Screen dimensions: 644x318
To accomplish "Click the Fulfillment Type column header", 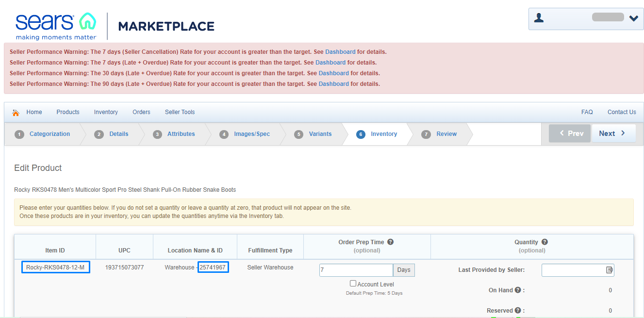I will 270,251.
